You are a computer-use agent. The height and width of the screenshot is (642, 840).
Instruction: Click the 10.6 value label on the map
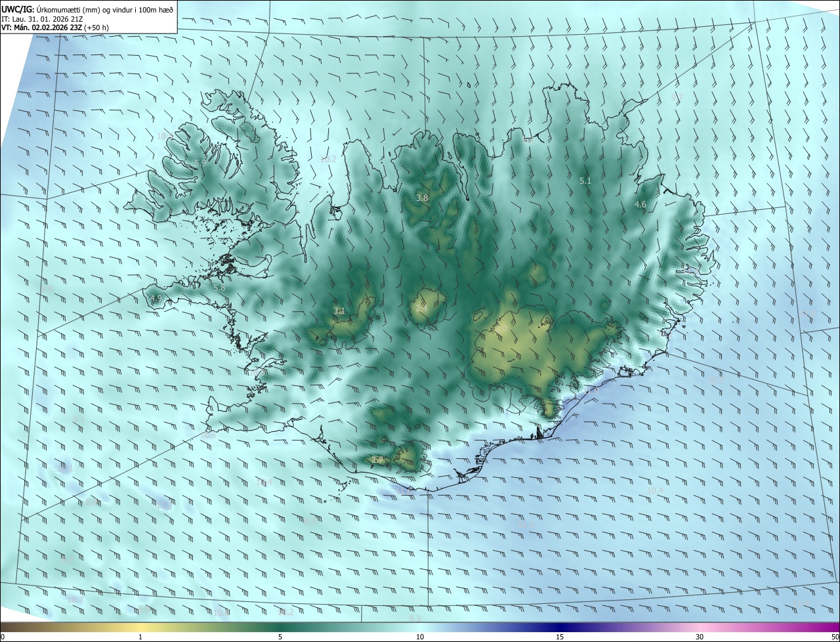[x=208, y=435]
